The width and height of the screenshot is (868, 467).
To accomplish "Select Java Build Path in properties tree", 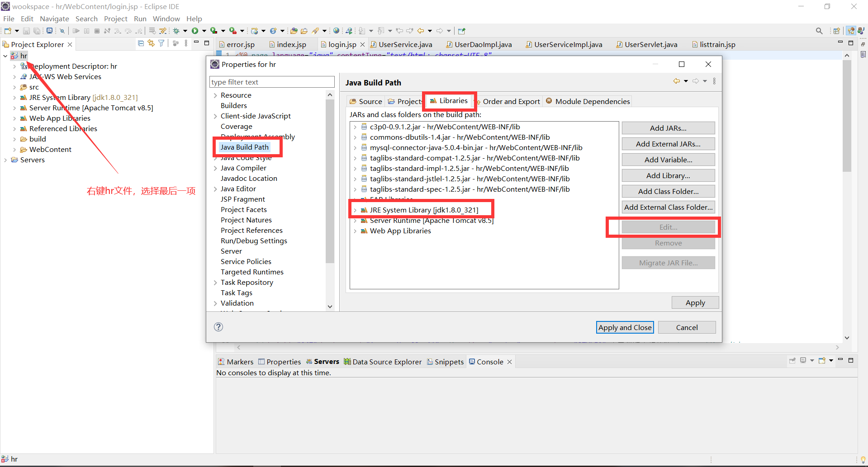I will click(244, 147).
